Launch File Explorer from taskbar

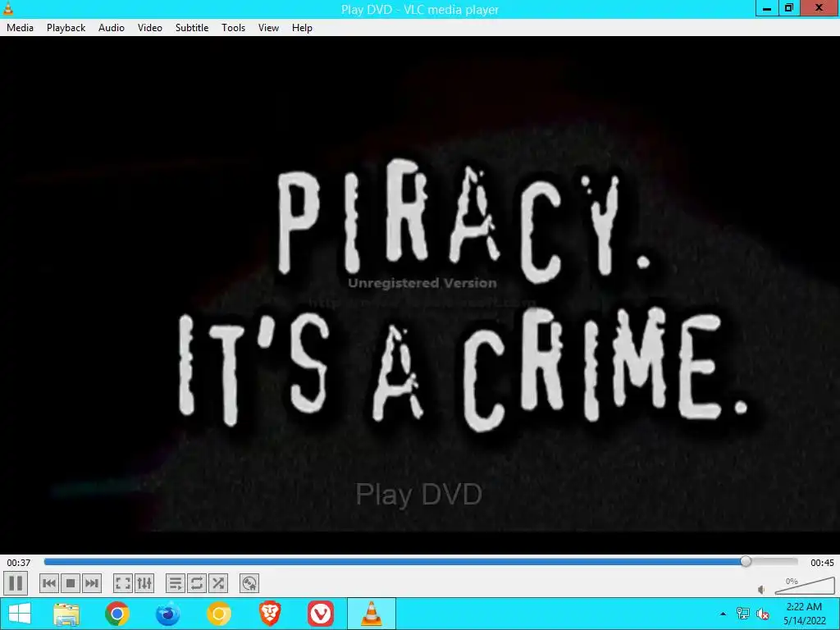pos(66,614)
